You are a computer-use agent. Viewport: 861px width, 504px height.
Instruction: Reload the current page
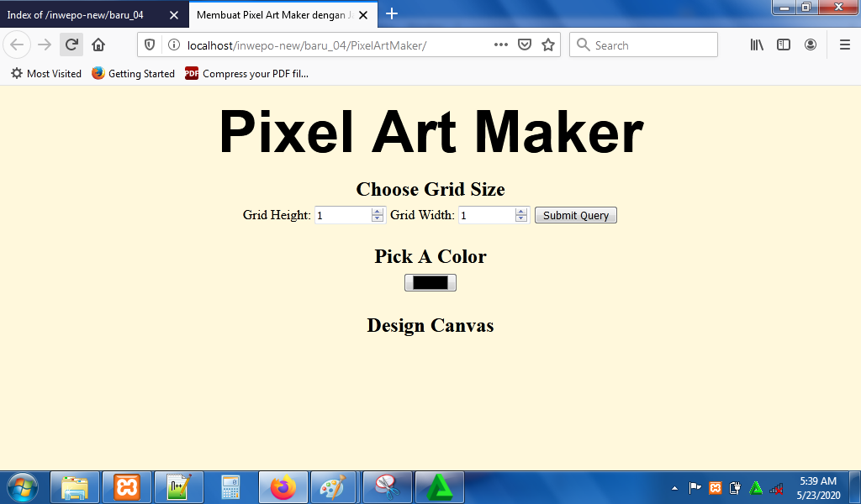[x=71, y=45]
